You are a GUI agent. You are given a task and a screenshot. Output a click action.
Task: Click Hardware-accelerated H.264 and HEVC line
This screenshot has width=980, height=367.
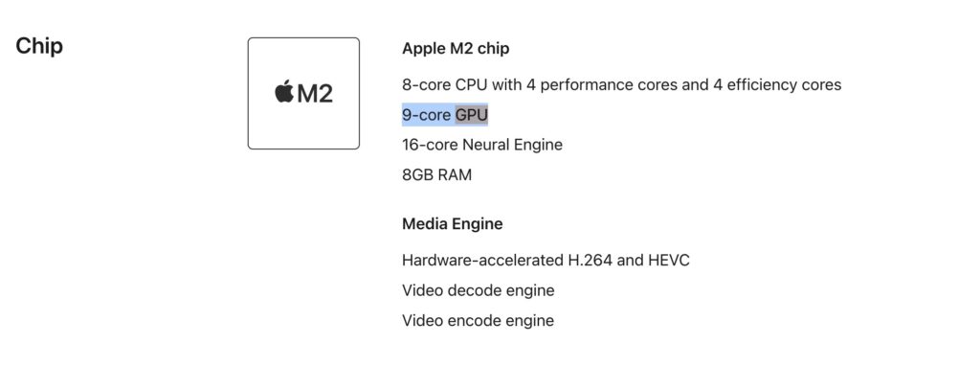click(546, 260)
